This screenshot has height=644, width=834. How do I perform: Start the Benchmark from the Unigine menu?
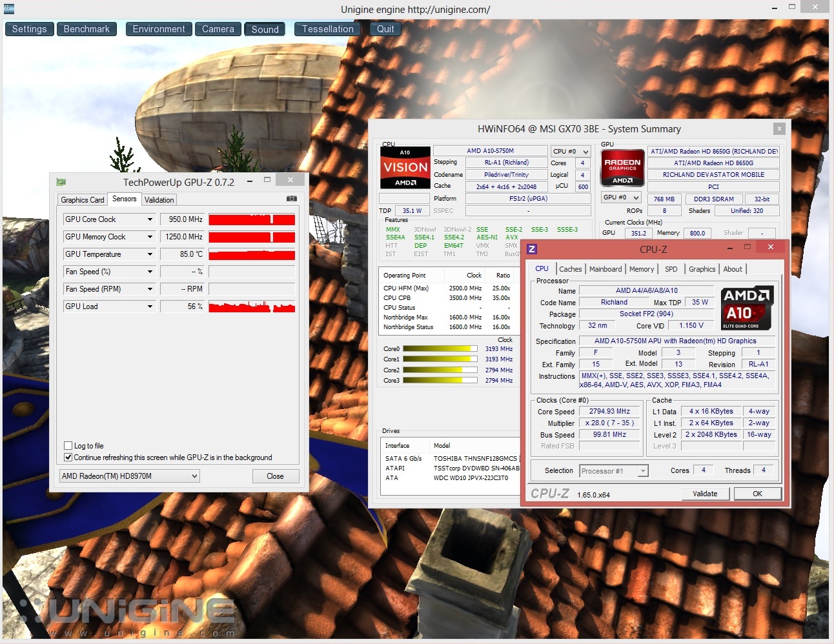[x=86, y=29]
